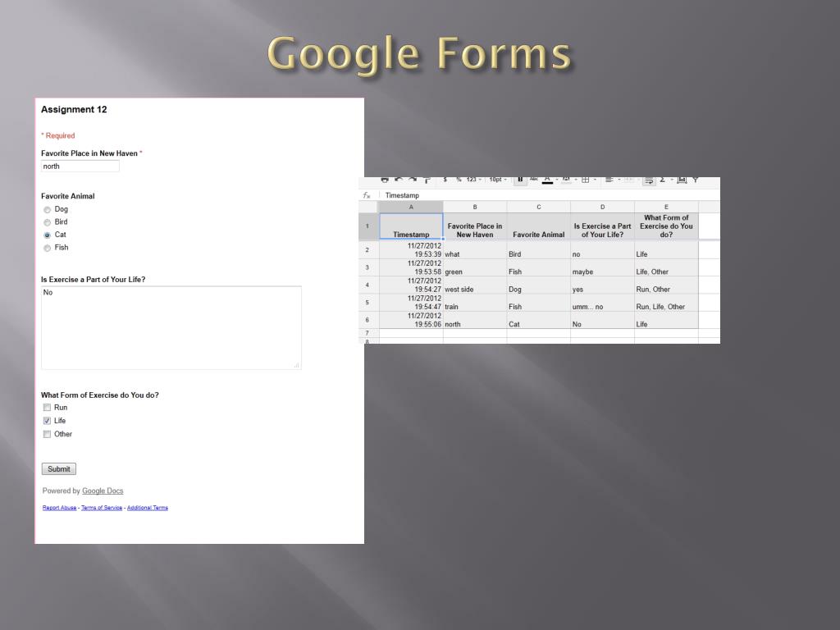Uncheck the Life exercise checkbox
The height and width of the screenshot is (630, 840).
[47, 421]
